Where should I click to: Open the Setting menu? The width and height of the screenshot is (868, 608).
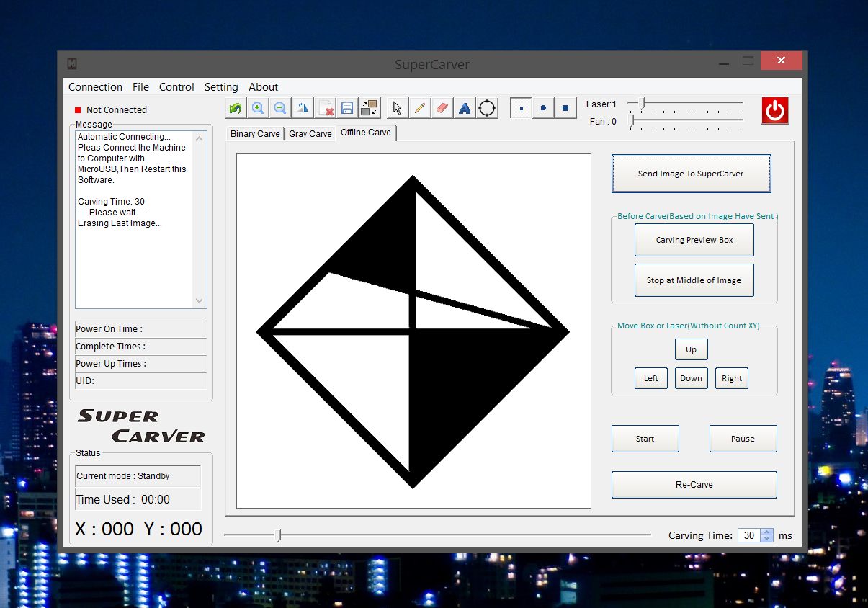(x=221, y=86)
